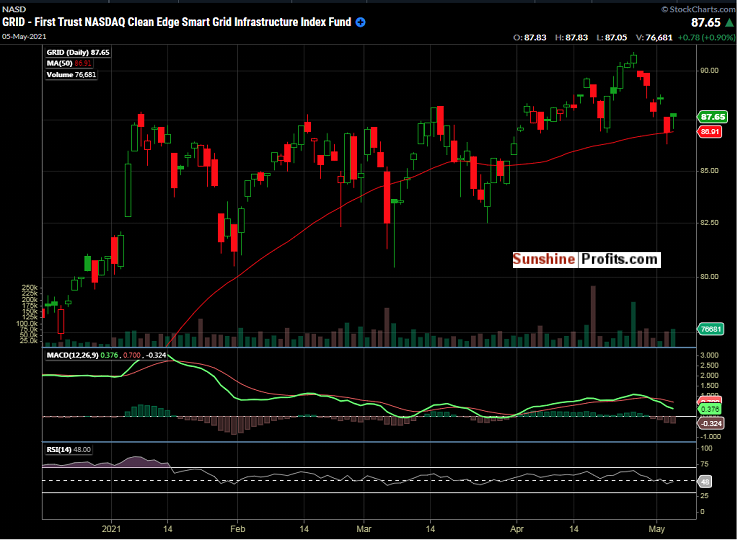738x540 pixels.
Task: Click the open price O: 87.83
Action: (x=529, y=37)
